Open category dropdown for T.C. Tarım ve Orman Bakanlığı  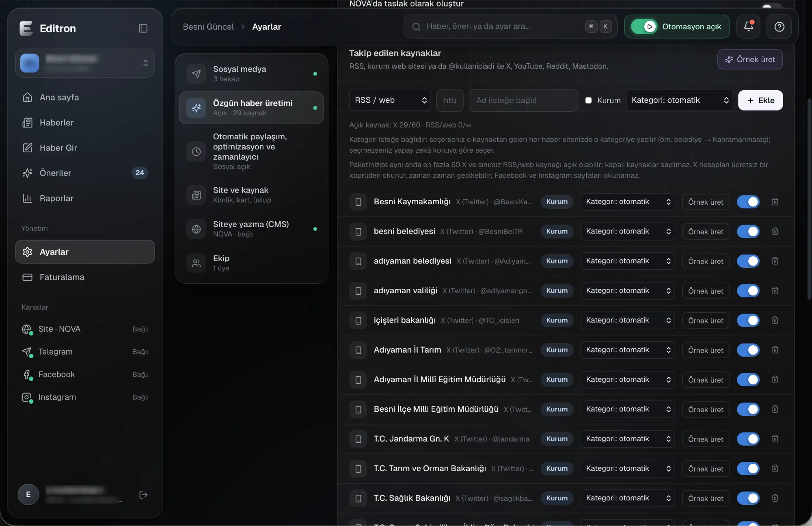(628, 469)
